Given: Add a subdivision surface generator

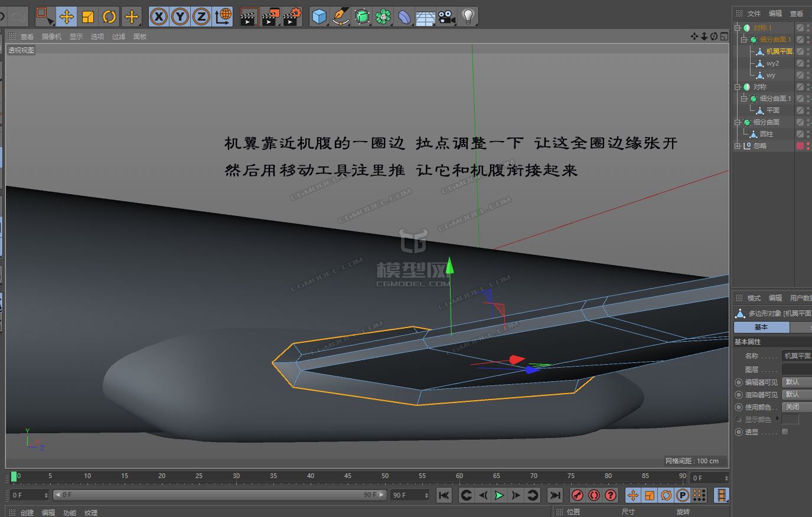Looking at the screenshot, I should point(362,17).
